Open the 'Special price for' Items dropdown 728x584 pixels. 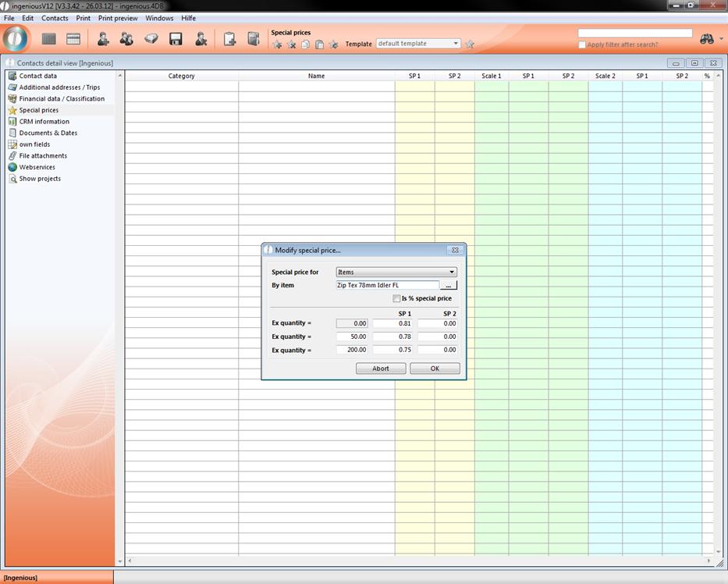point(396,272)
